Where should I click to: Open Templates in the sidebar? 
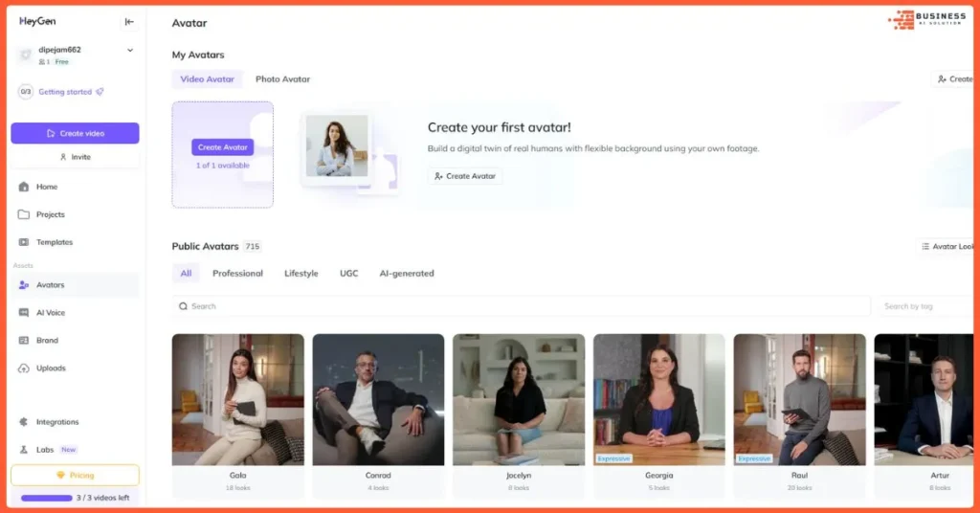pyautogui.click(x=75, y=242)
